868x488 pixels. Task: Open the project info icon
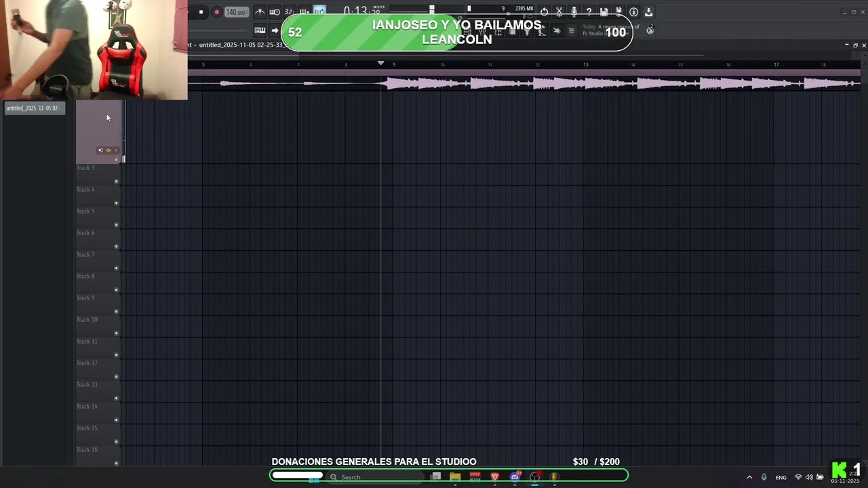click(633, 12)
